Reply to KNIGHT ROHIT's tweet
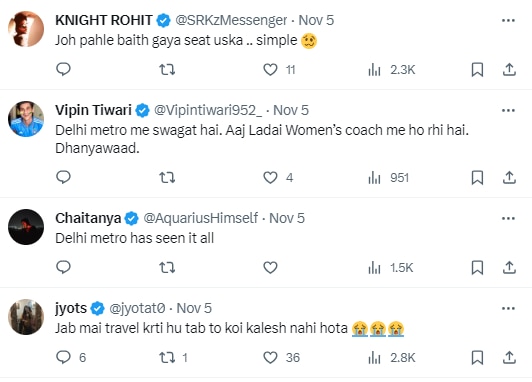Viewport: 532px width, 382px height. [63, 70]
